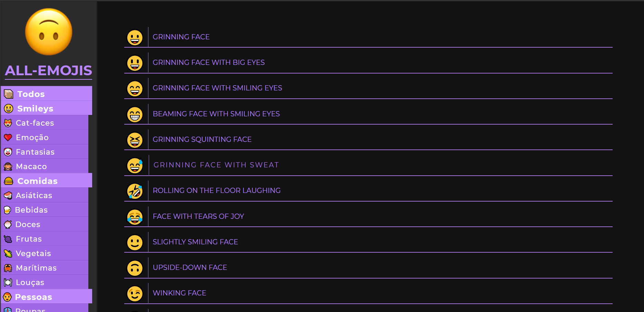Open the Cat-faces subcategory

coord(35,123)
